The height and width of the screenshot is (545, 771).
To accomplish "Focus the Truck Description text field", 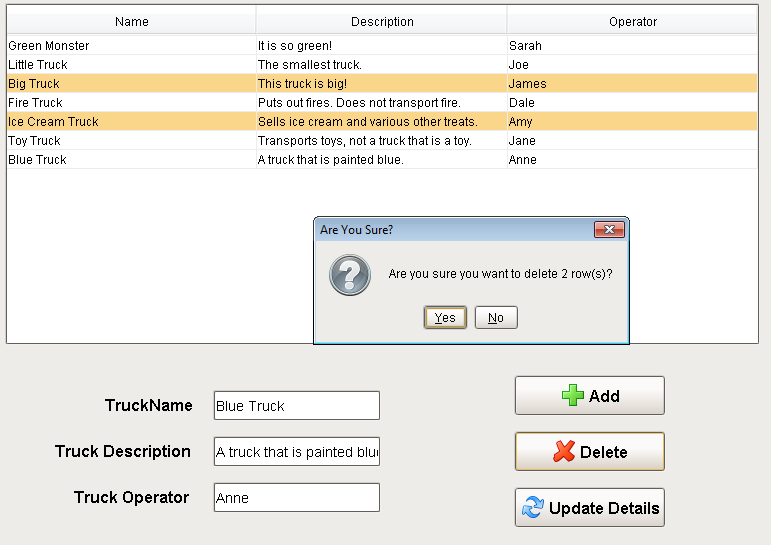I will tap(297, 451).
